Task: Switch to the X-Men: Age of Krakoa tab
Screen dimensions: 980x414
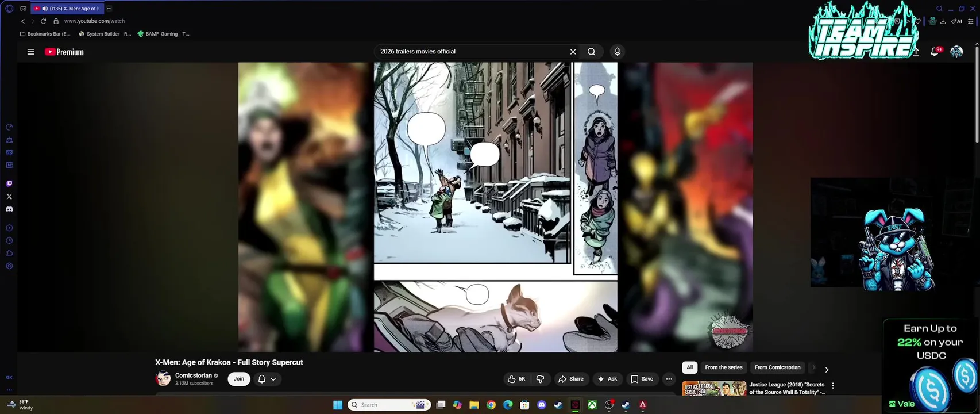Action: (68, 9)
